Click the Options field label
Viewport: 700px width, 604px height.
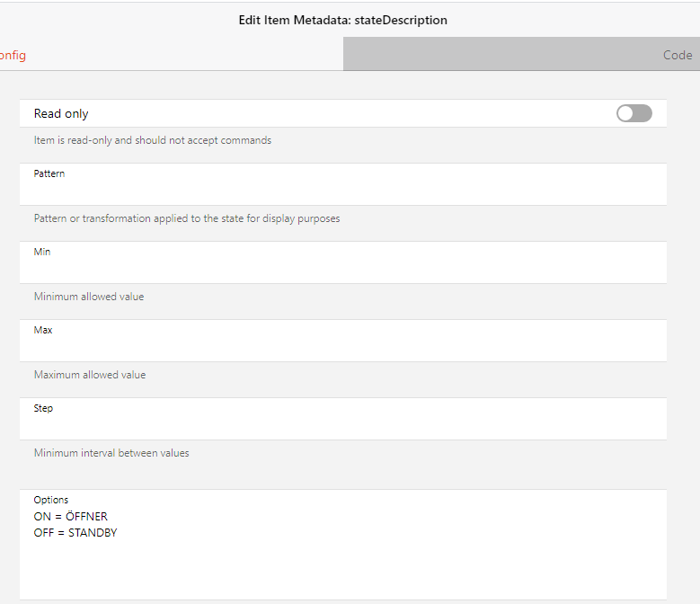(51, 500)
